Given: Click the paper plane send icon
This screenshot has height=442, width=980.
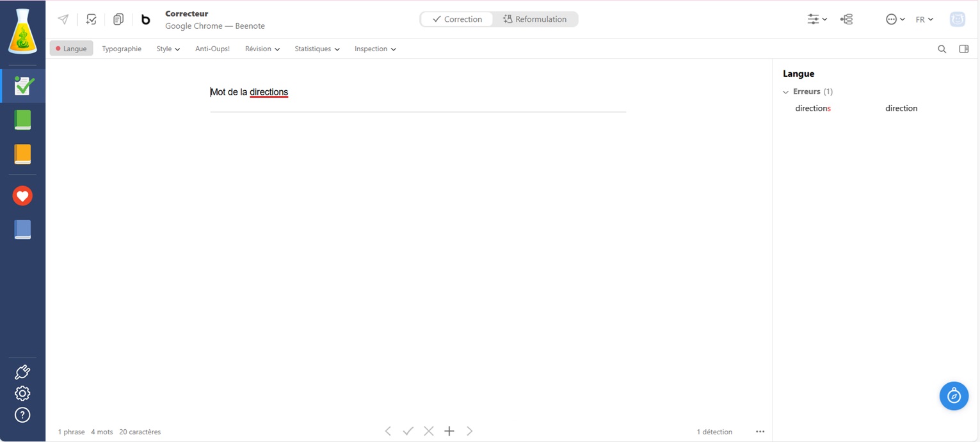Looking at the screenshot, I should pyautogui.click(x=63, y=19).
